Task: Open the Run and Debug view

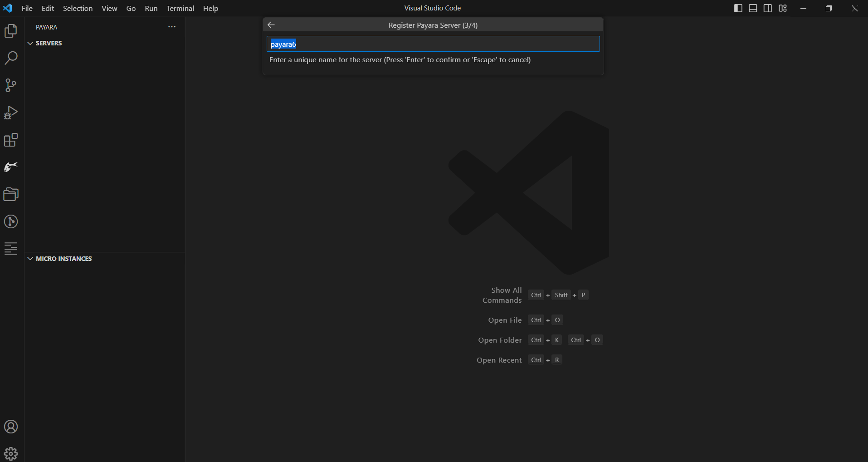Action: coord(11,113)
